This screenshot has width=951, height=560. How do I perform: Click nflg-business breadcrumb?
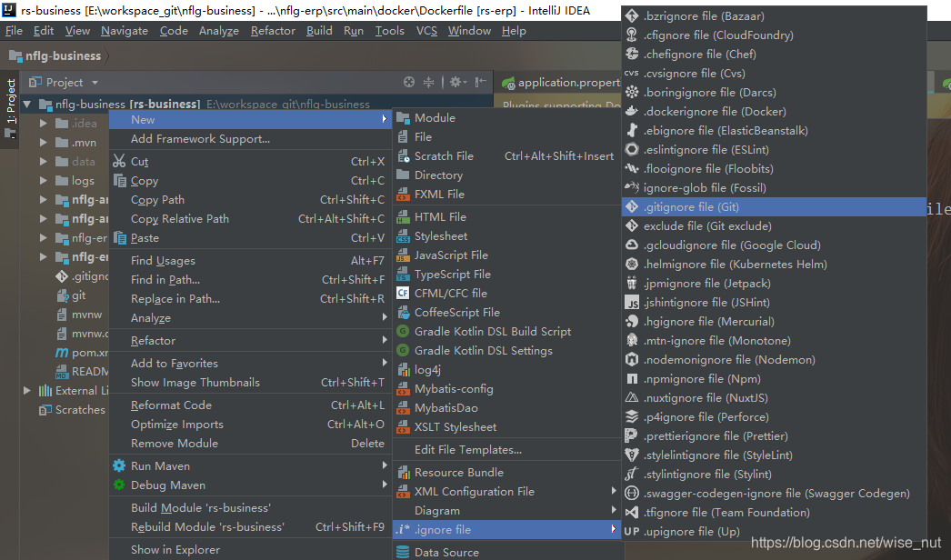[55, 55]
